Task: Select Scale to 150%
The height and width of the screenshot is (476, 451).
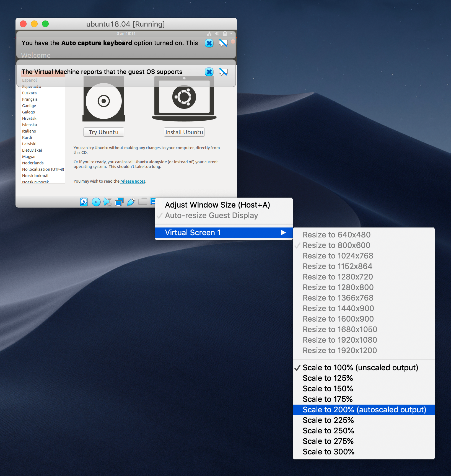Action: pos(364,389)
